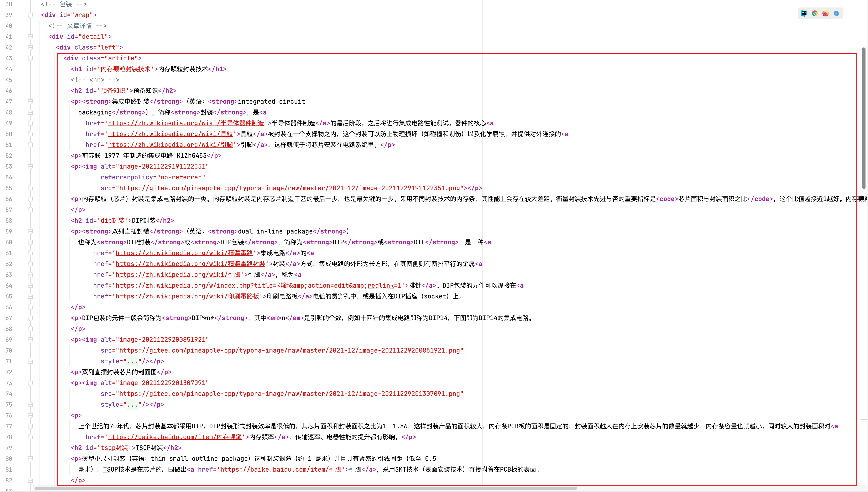
Task: Collapse the div id="detail" block
Action: (30, 36)
